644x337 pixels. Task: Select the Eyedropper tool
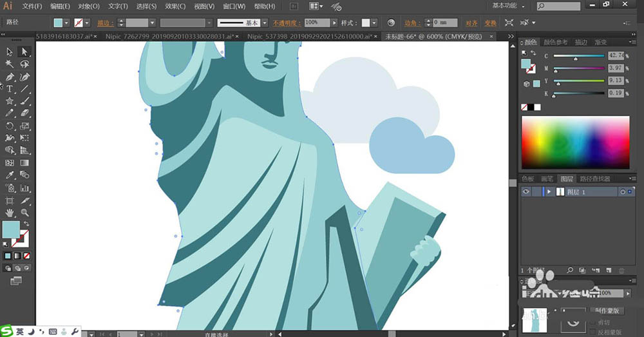(10, 175)
